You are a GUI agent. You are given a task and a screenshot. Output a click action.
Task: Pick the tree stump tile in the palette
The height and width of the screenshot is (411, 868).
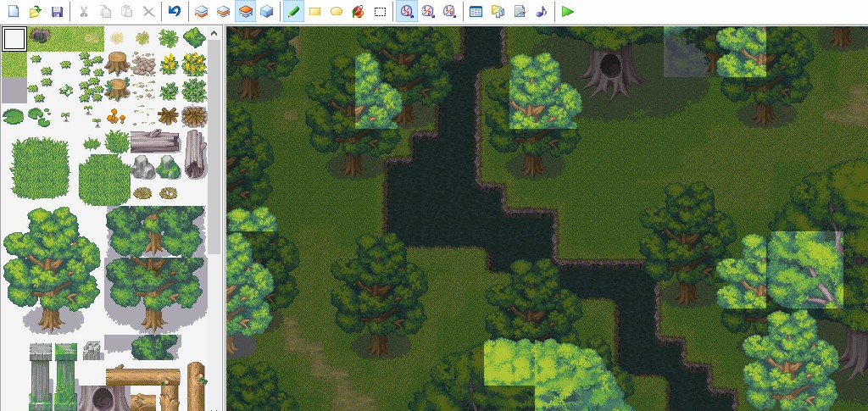tap(117, 64)
